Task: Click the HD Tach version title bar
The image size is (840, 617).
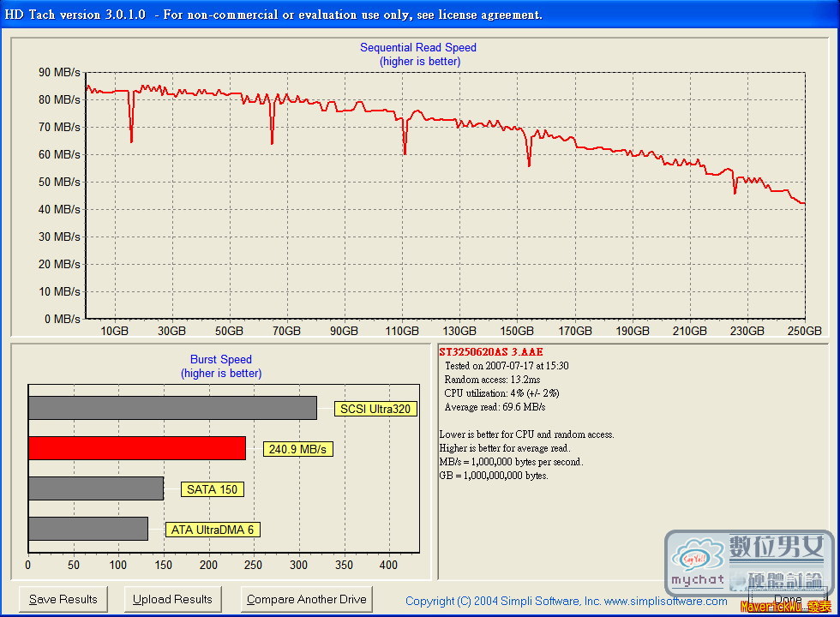Action: [x=420, y=15]
